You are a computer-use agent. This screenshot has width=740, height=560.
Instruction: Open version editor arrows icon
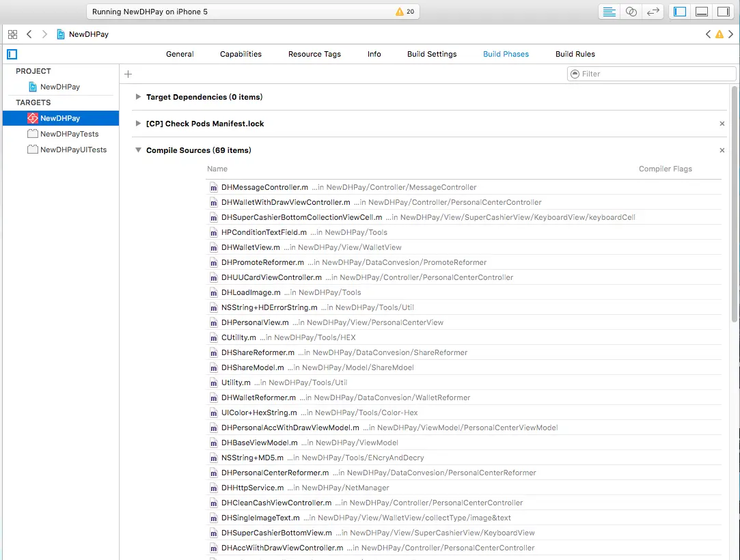point(653,12)
